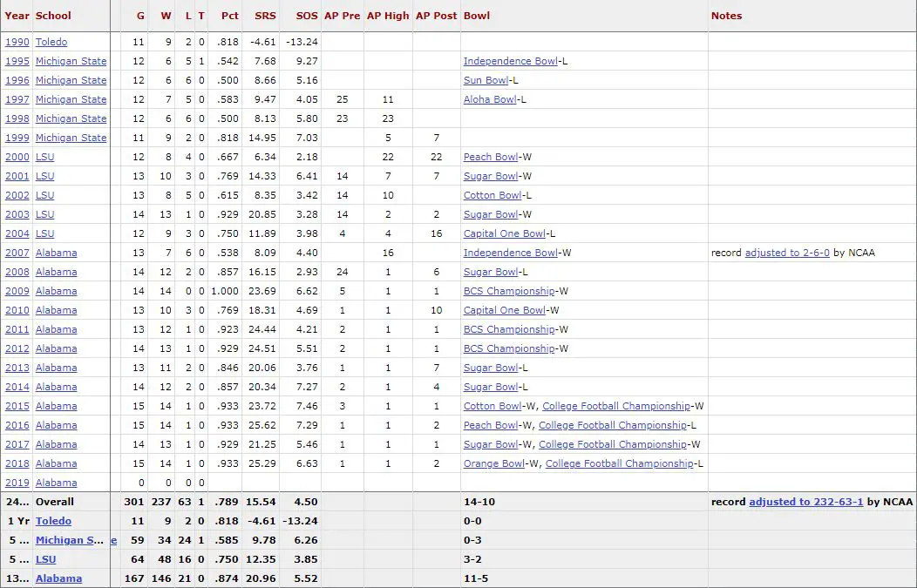The image size is (917, 588).
Task: Sort by the SRS column header
Action: pos(265,16)
